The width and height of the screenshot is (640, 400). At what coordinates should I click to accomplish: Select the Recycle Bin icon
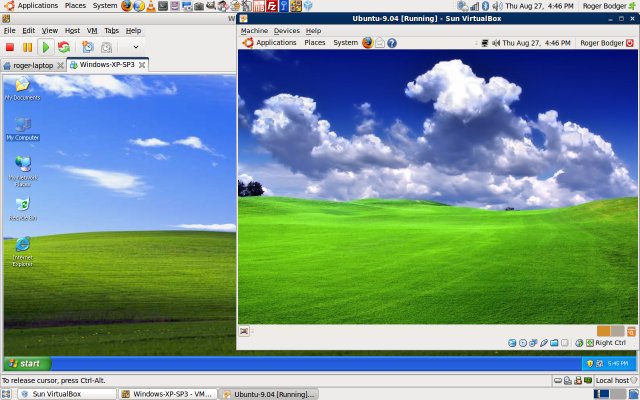(x=22, y=209)
